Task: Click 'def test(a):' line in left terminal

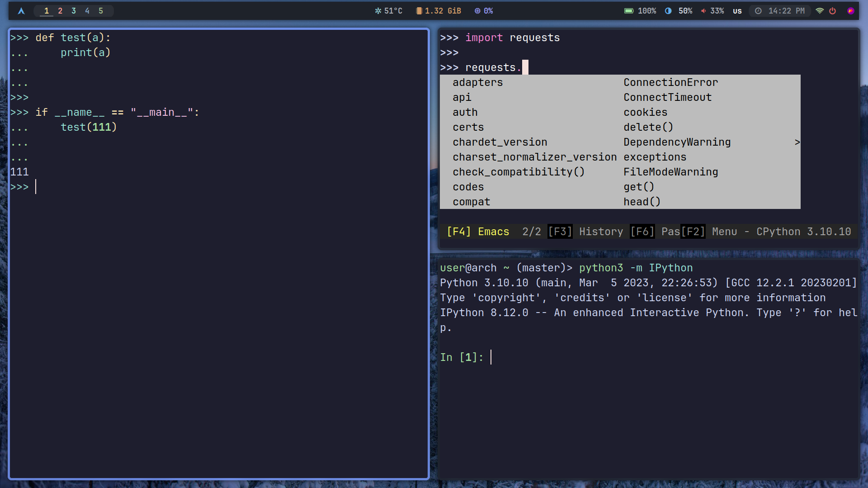Action: click(61, 38)
